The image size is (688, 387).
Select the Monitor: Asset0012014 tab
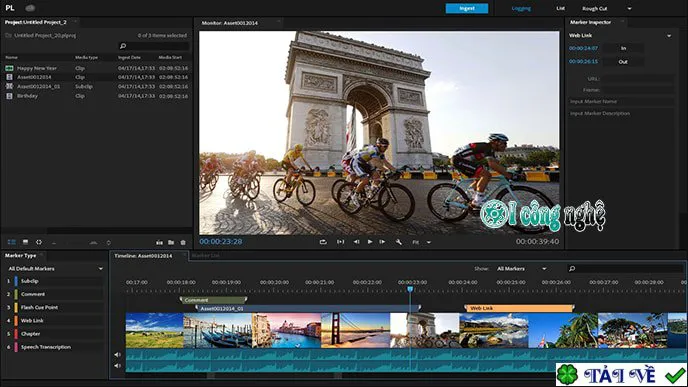point(229,23)
